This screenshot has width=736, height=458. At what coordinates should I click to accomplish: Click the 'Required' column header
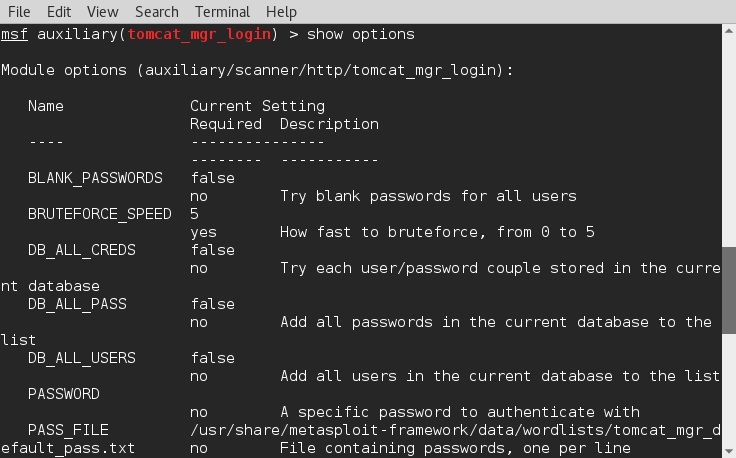point(226,124)
